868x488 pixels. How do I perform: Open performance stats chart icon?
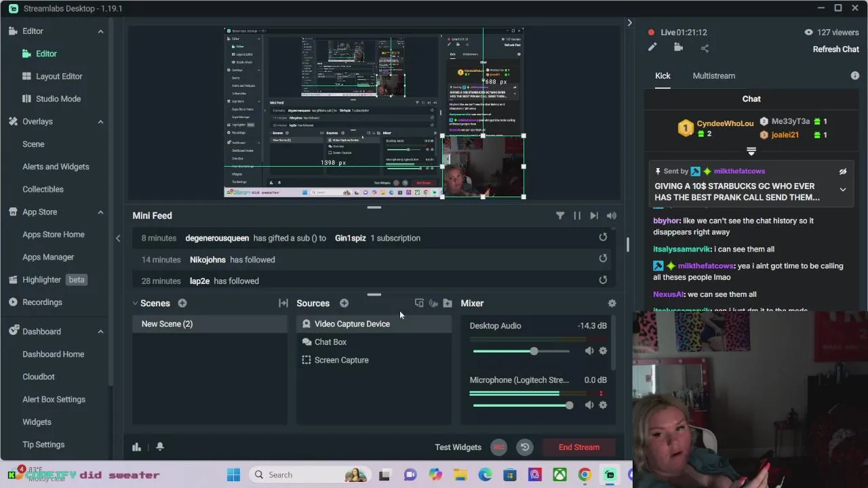[x=136, y=447]
